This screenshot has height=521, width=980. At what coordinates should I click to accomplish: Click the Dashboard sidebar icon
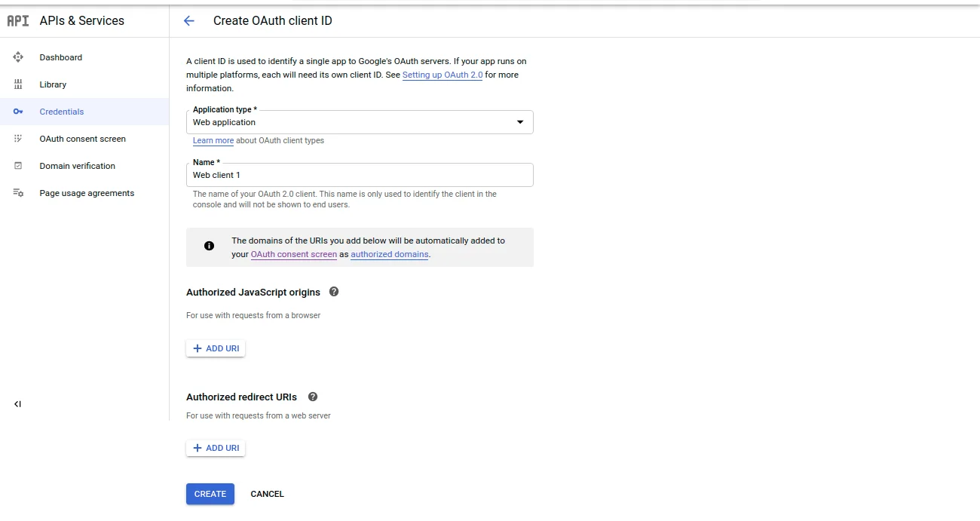click(x=18, y=57)
